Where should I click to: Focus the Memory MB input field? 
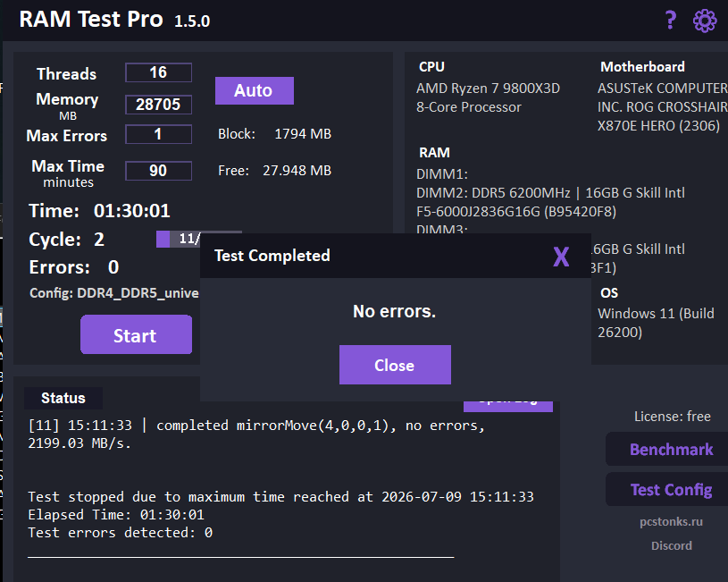click(x=158, y=105)
